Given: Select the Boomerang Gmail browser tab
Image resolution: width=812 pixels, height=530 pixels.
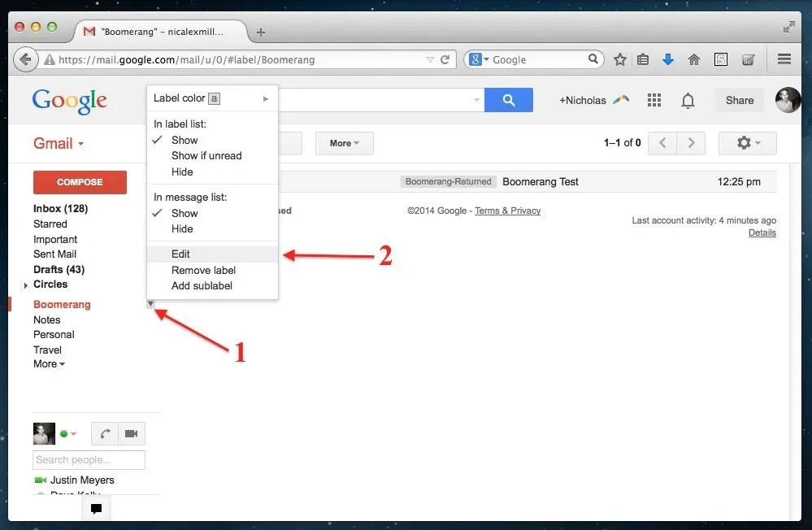Looking at the screenshot, I should click(161, 32).
